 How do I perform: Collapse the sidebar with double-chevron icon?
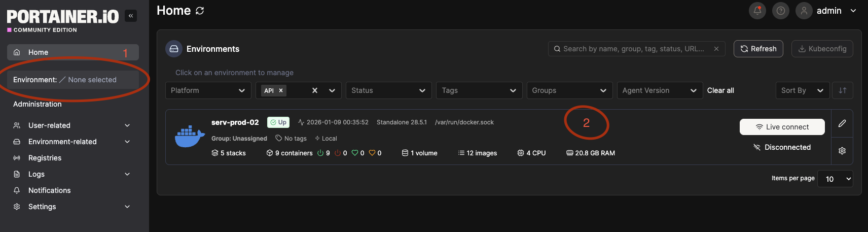tap(131, 16)
